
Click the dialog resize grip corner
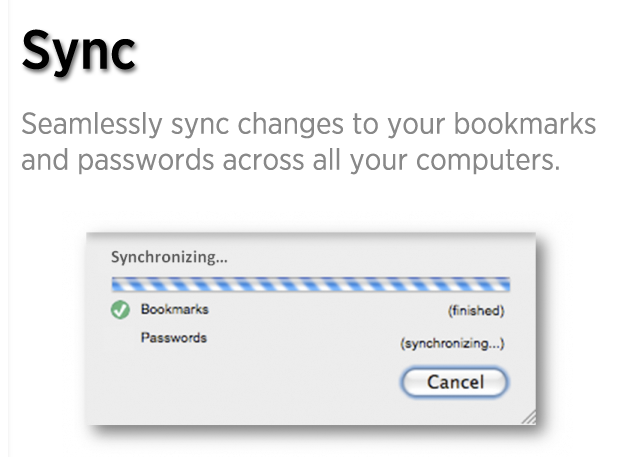(x=529, y=417)
